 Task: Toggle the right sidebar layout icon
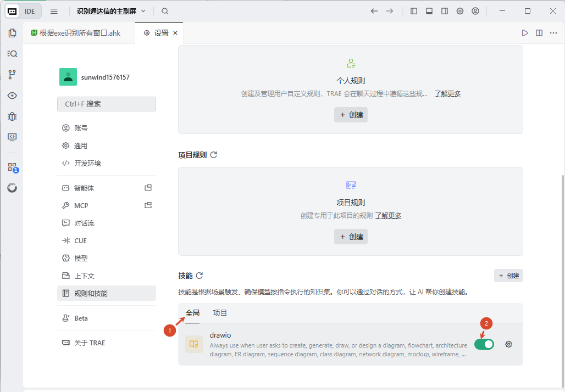[x=445, y=11]
